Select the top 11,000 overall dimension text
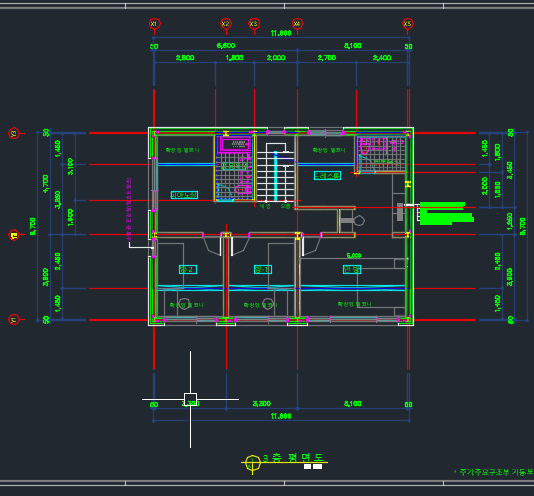 (281, 33)
